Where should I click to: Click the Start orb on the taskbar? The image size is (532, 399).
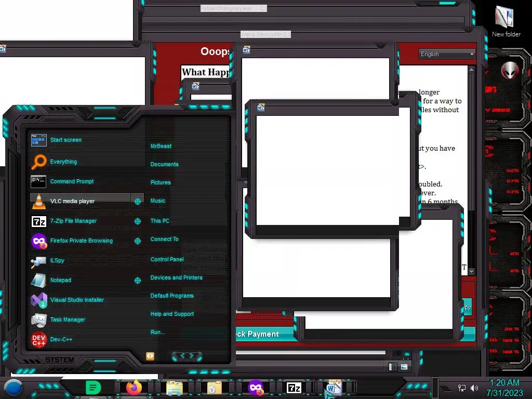[13, 388]
